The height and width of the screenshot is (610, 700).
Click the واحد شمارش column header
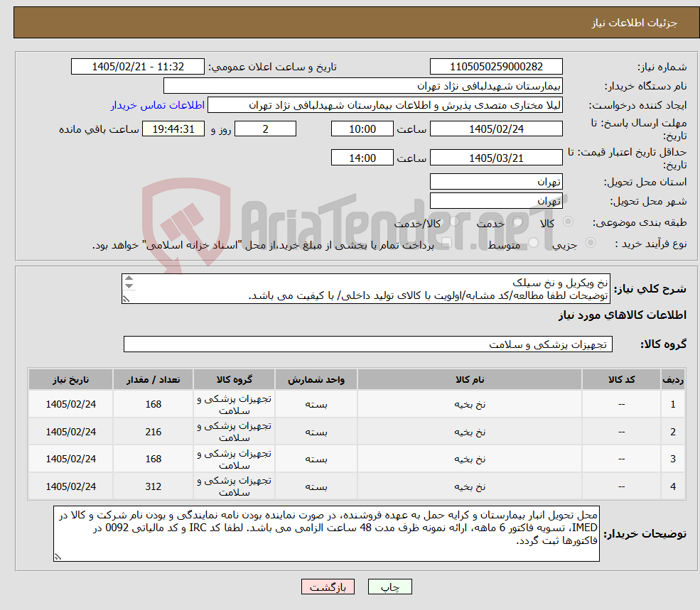[x=316, y=379]
